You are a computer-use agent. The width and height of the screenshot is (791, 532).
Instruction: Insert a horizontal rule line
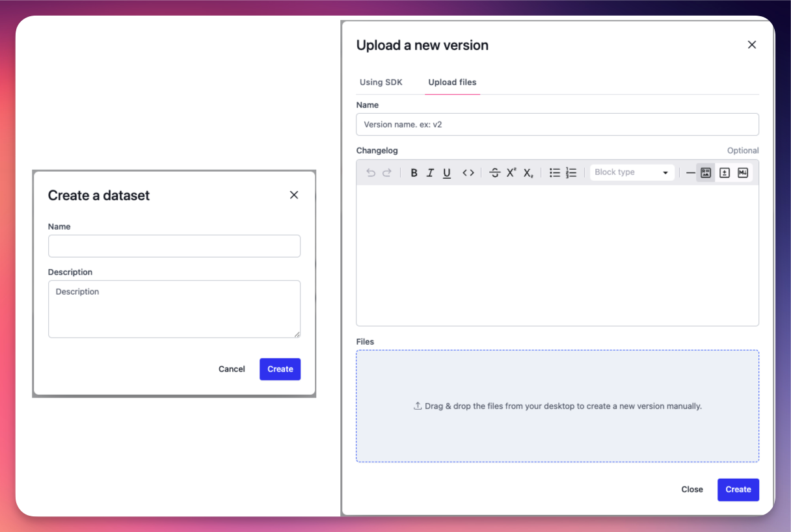click(691, 172)
